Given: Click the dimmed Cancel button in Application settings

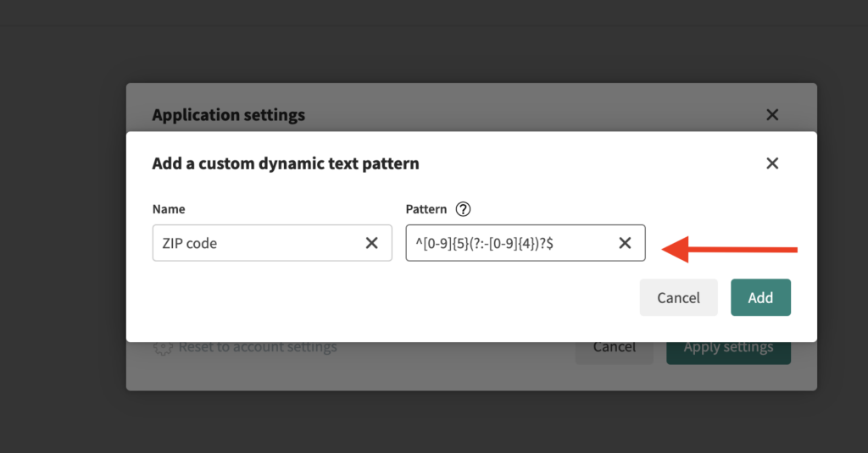Looking at the screenshot, I should point(615,350).
